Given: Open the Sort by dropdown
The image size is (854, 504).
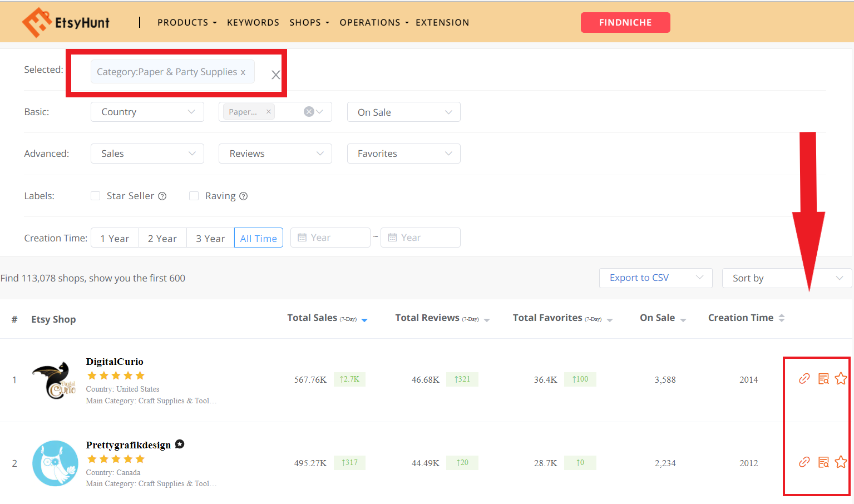Looking at the screenshot, I should click(x=787, y=278).
